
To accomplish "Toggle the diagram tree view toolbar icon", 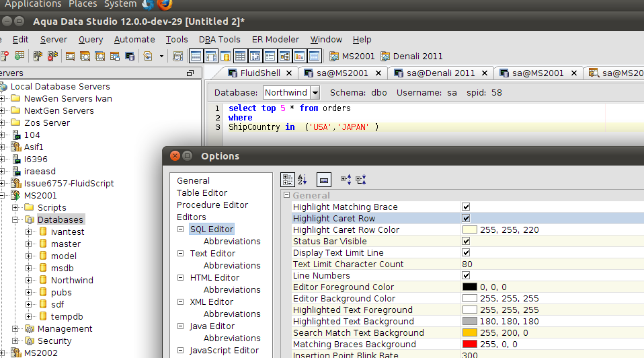I will (x=284, y=56).
